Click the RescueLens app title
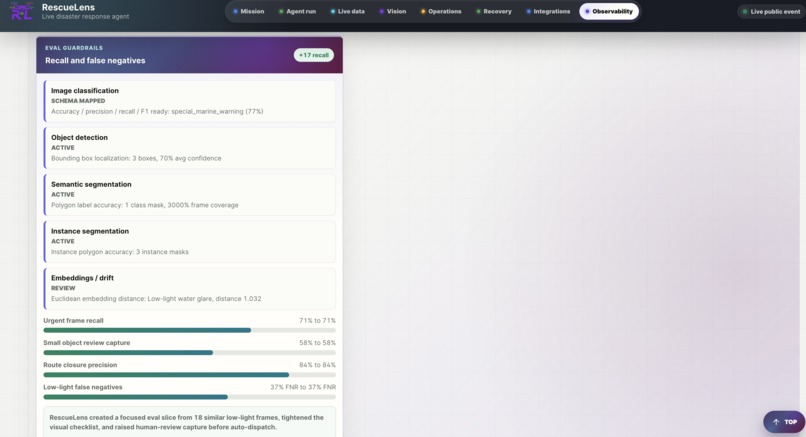This screenshot has width=806, height=437. point(68,7)
